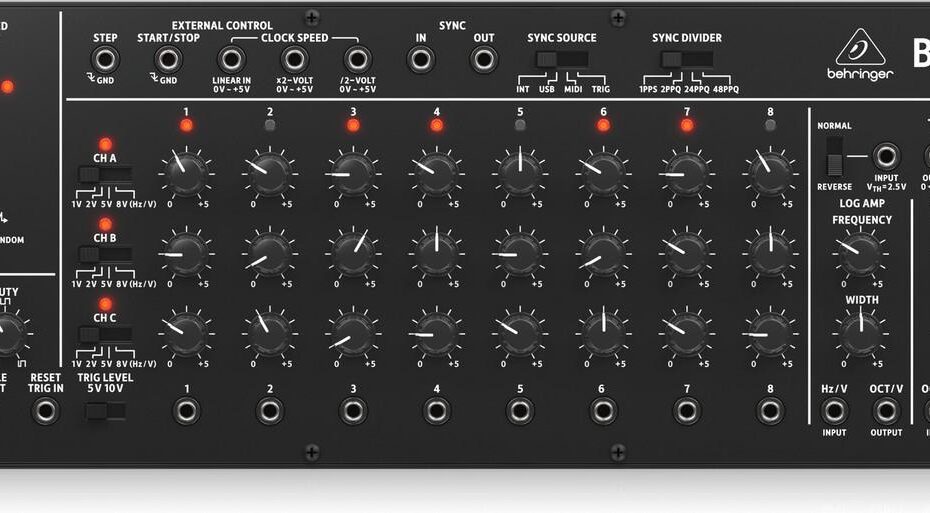This screenshot has width=930, height=513.
Task: Click the x2-VOLT clock speed jack
Action: coord(294,60)
